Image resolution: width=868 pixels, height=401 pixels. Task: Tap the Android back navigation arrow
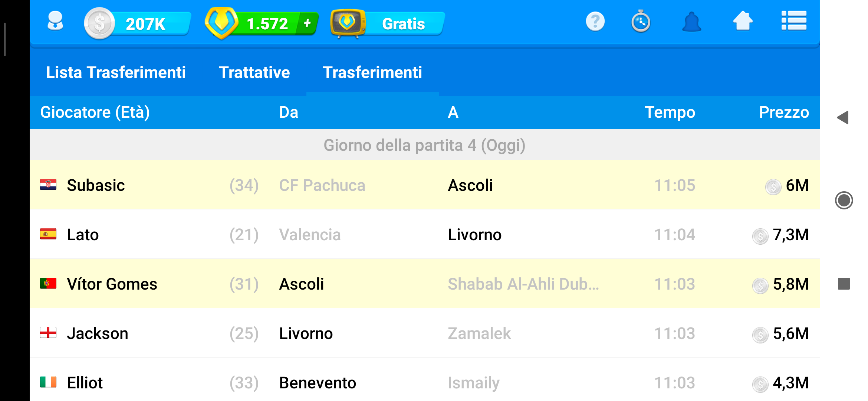click(843, 118)
